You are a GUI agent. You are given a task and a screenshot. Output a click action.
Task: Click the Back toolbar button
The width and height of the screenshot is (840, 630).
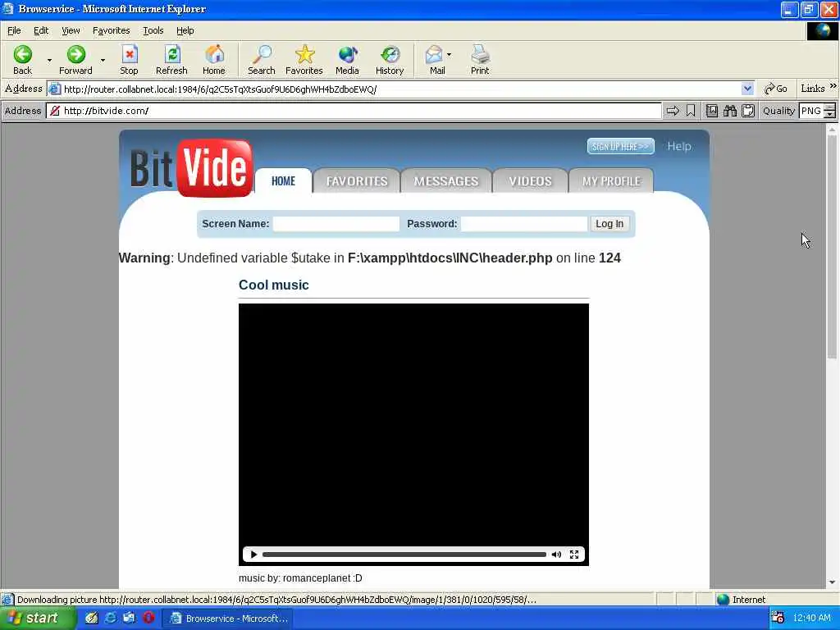tap(22, 59)
